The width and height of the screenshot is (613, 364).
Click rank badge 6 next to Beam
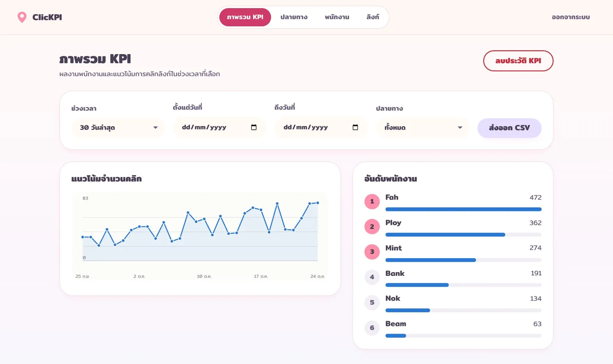372,328
